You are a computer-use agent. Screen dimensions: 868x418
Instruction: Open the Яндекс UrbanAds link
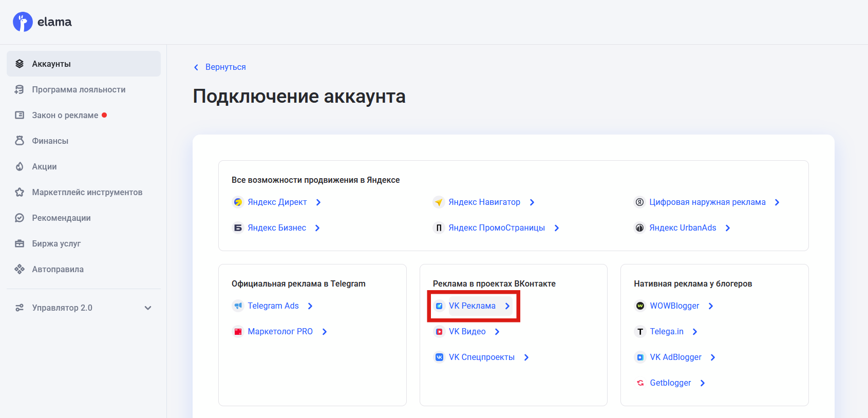[683, 228]
